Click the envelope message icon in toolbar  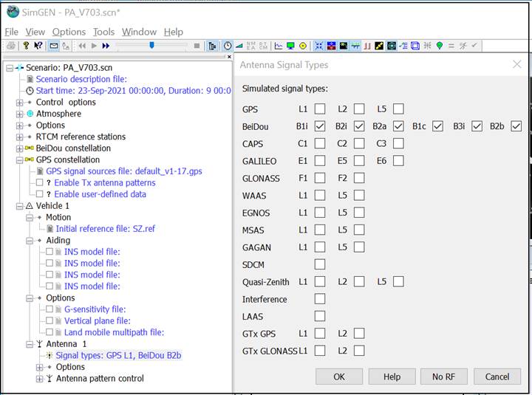pos(54,46)
